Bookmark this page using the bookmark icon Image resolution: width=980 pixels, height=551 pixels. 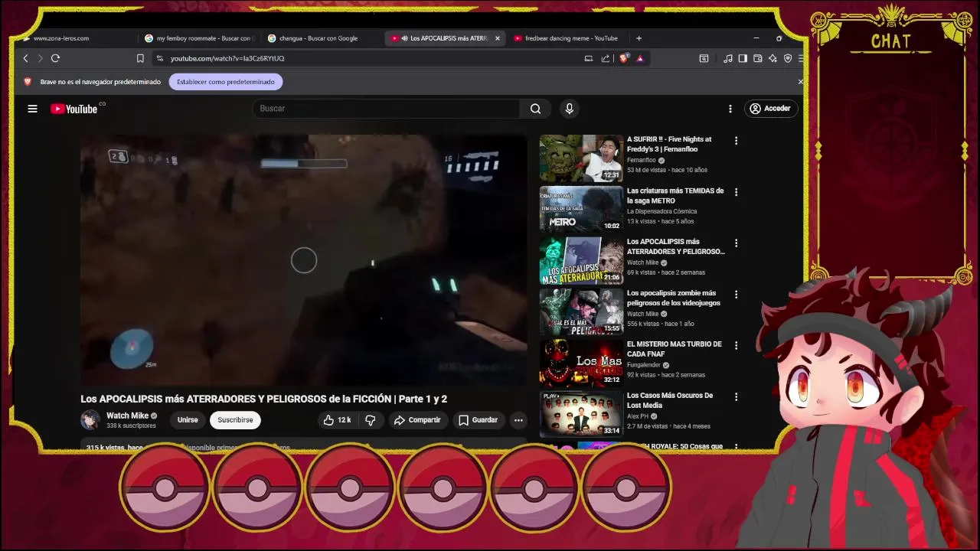pyautogui.click(x=140, y=58)
